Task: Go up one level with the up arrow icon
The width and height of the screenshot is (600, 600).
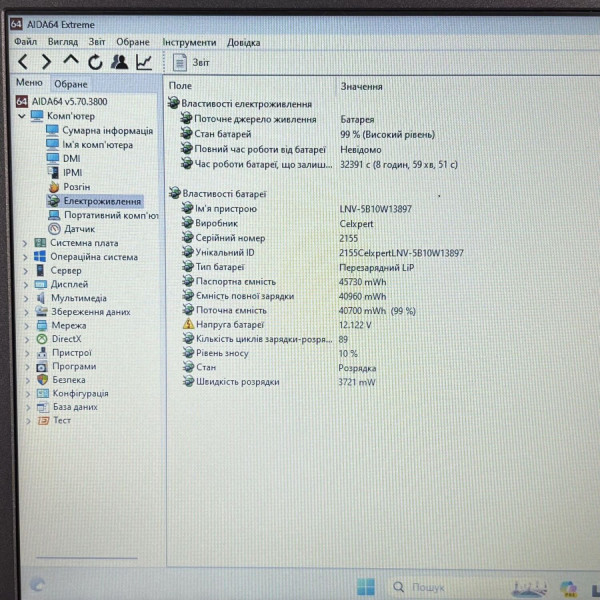Action: (x=71, y=60)
